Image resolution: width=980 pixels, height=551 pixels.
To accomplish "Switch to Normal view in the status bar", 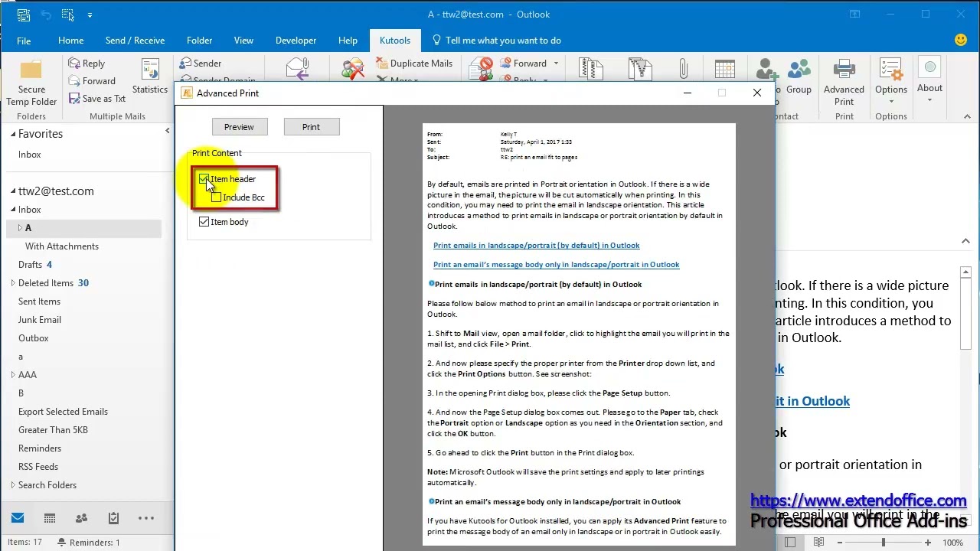I will tap(790, 543).
